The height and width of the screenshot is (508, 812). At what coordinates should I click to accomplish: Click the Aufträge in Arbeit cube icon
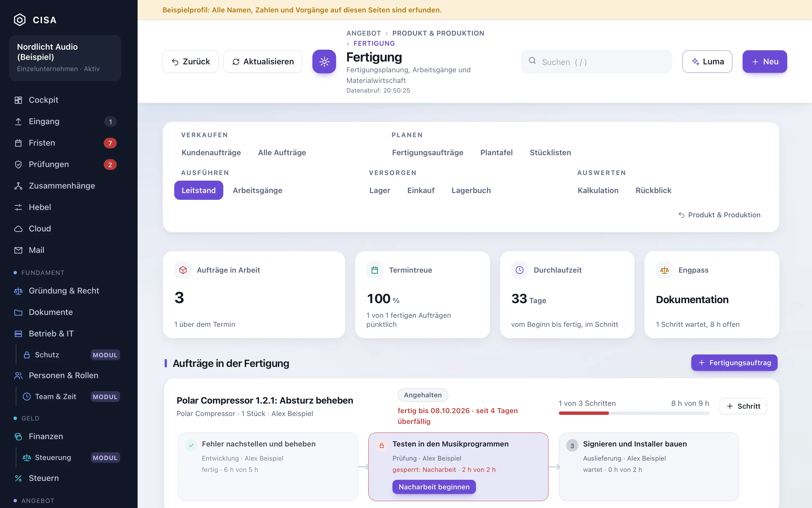point(183,270)
